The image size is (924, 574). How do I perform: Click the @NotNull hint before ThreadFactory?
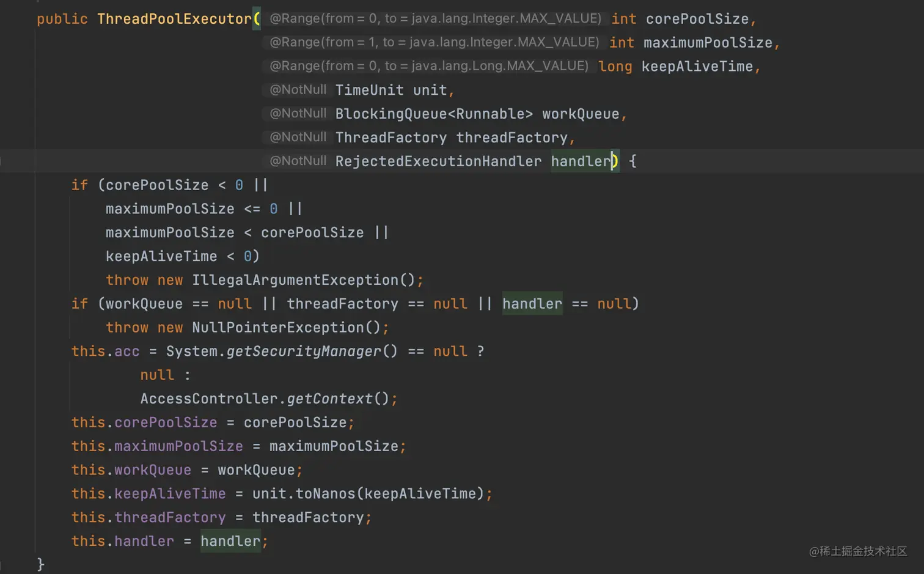click(298, 138)
